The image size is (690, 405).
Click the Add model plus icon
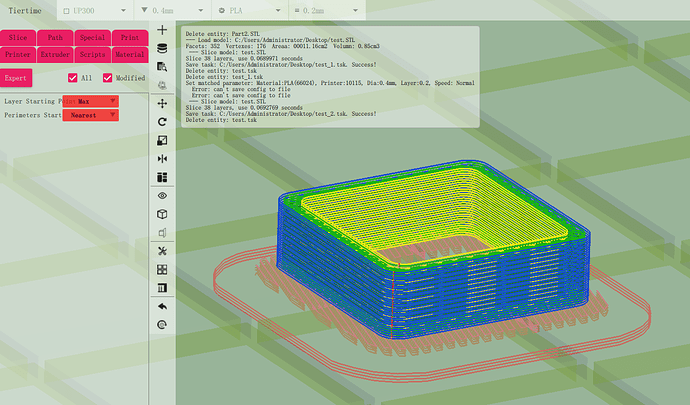click(x=162, y=30)
